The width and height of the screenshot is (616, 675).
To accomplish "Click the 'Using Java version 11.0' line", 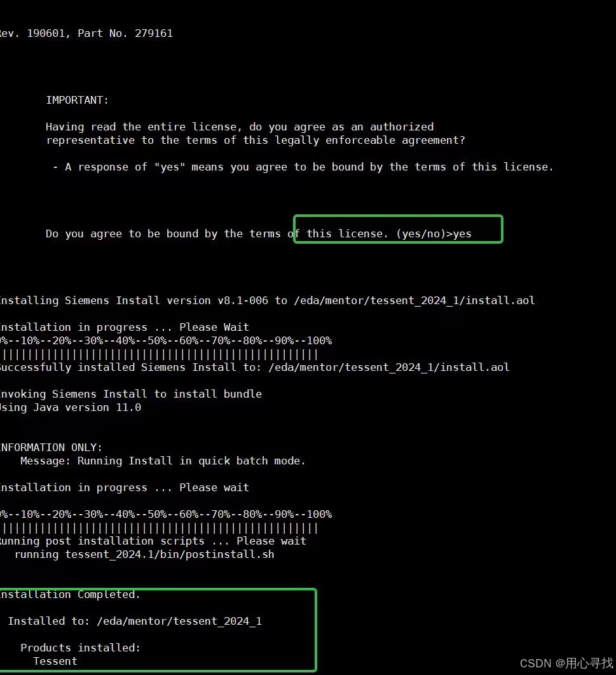I will coord(71,408).
